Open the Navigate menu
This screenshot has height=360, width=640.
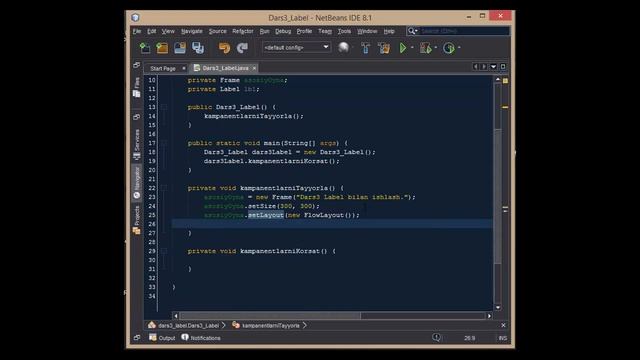pos(191,31)
